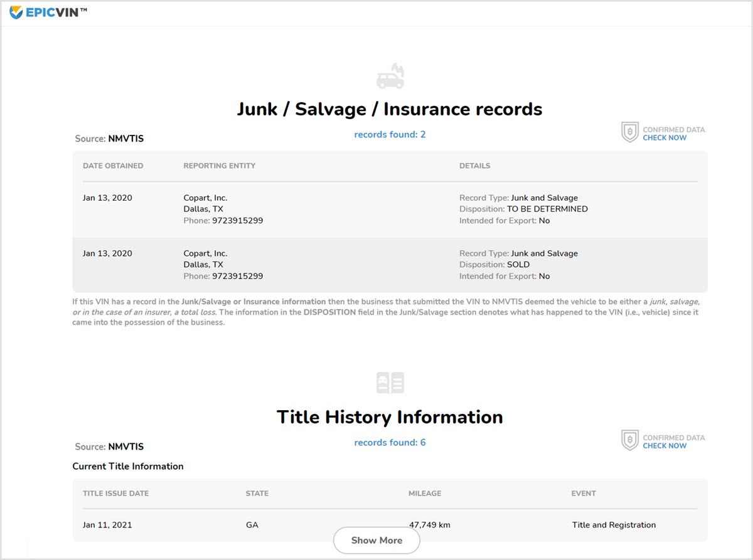Expand title records with Show More
753x560 pixels.
[x=376, y=540]
